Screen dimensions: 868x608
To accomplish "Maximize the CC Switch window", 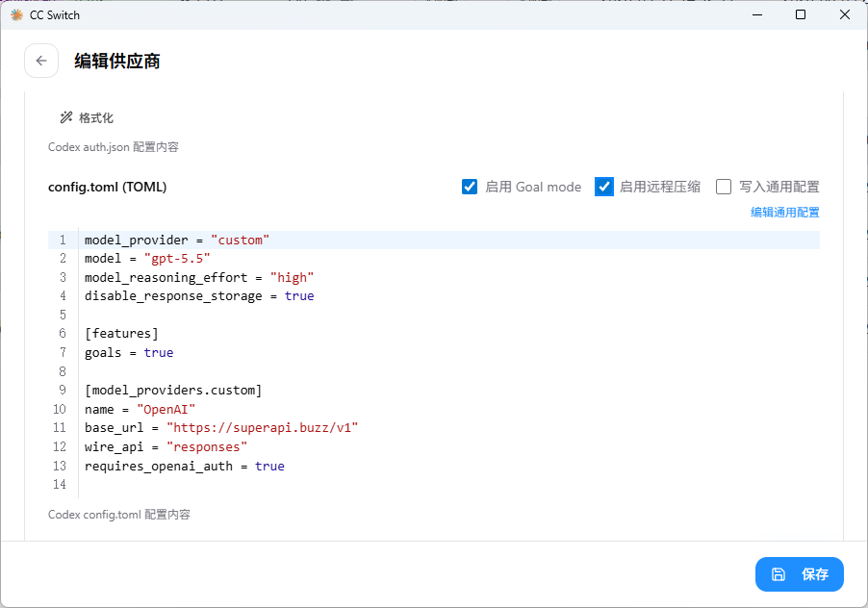I will 801,15.
